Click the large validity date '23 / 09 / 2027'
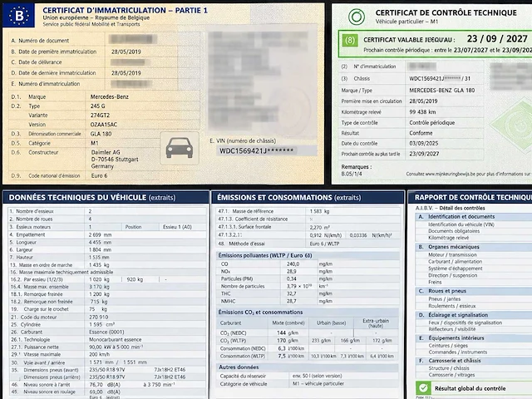The image size is (532, 399). 497,39
